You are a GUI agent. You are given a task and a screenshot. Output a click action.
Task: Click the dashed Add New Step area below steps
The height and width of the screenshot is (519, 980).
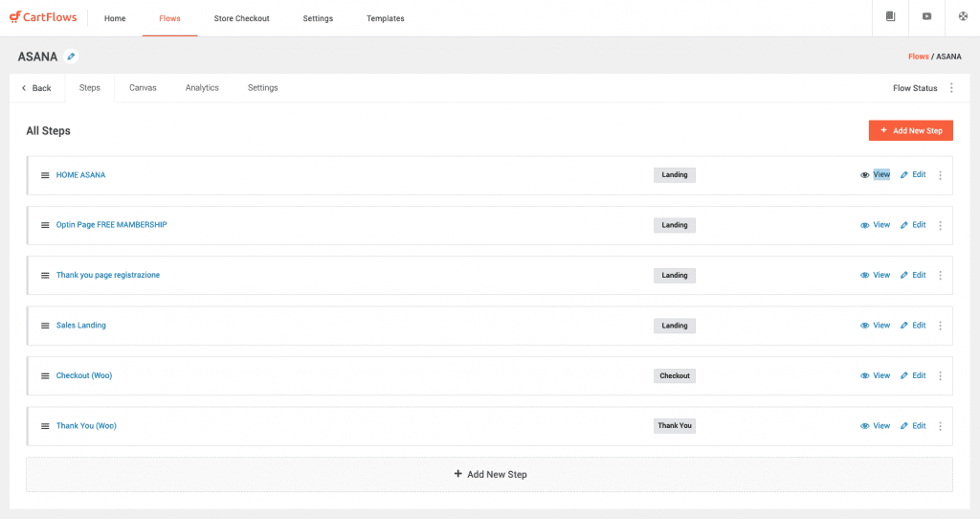[489, 474]
